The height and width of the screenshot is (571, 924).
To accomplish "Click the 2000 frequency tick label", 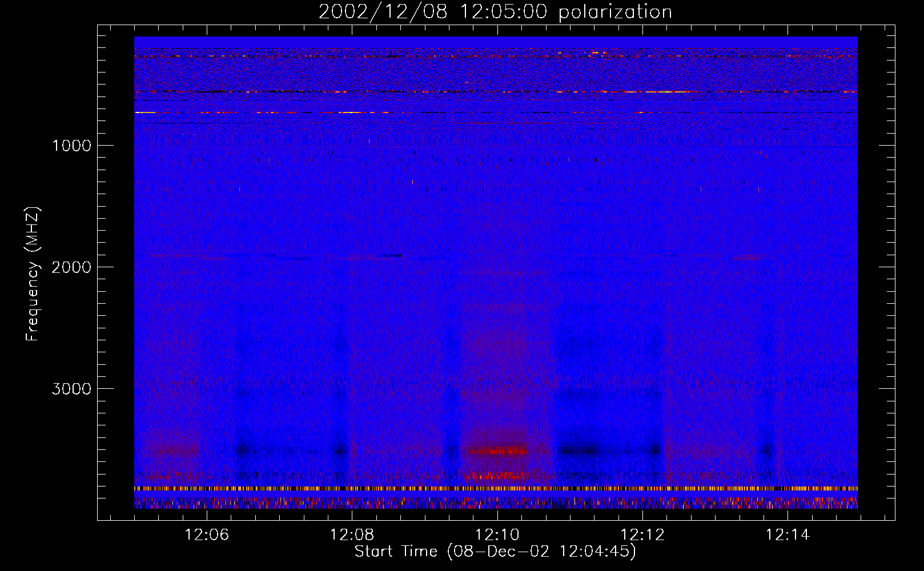I will point(71,267).
